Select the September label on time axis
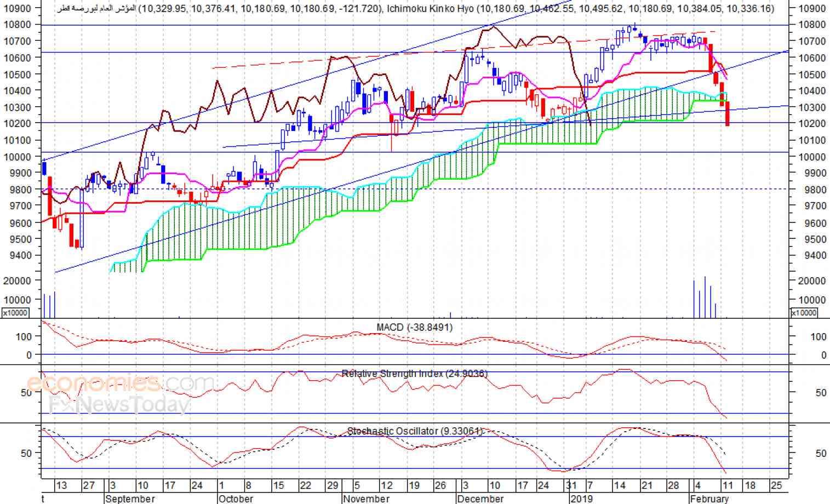 [x=130, y=499]
